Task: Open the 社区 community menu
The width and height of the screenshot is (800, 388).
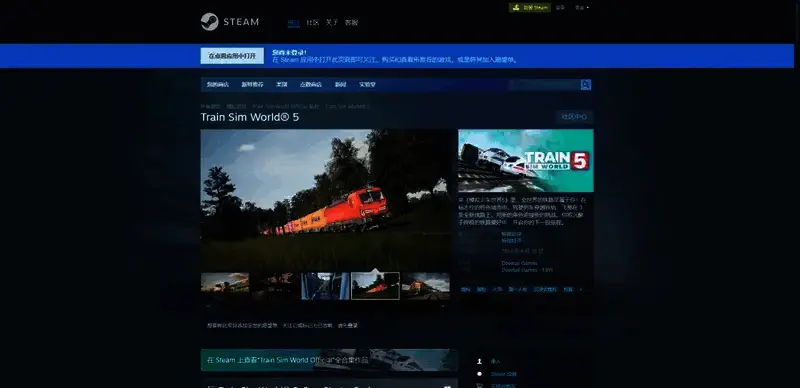Action: tap(313, 22)
